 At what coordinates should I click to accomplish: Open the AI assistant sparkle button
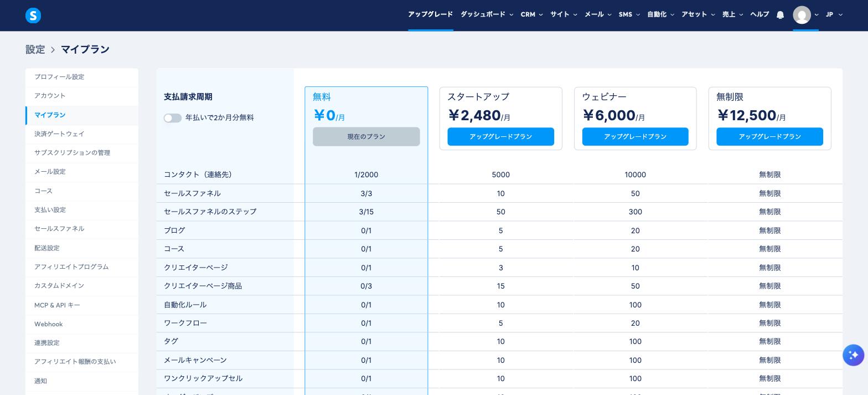(853, 355)
